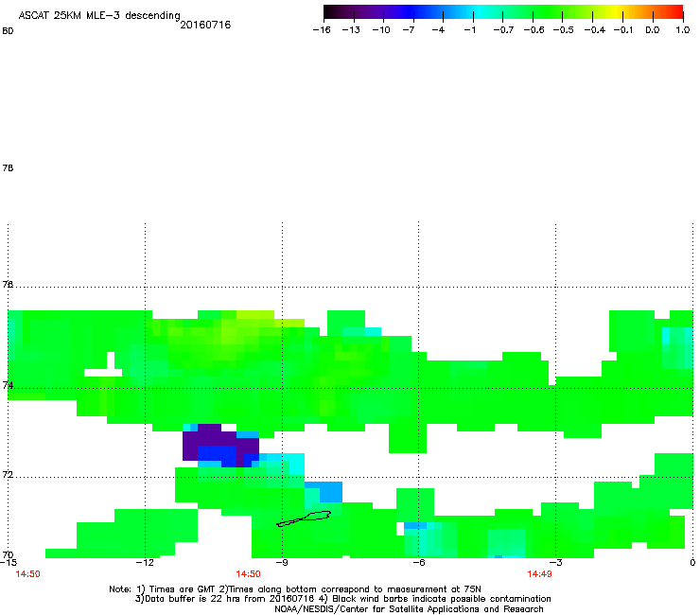The width and height of the screenshot is (700, 615).
Task: Click the red time '14:50' left of the -9 label
Action: tap(248, 574)
